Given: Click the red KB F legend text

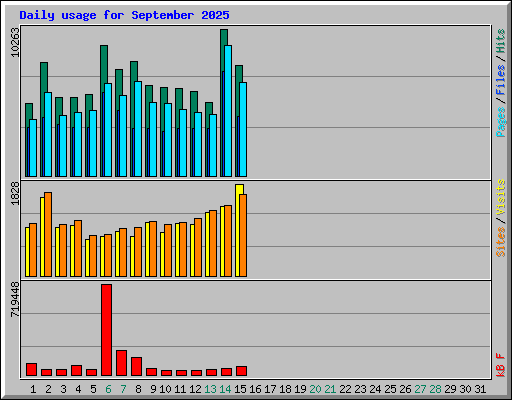Looking at the screenshot, I should pyautogui.click(x=500, y=365).
